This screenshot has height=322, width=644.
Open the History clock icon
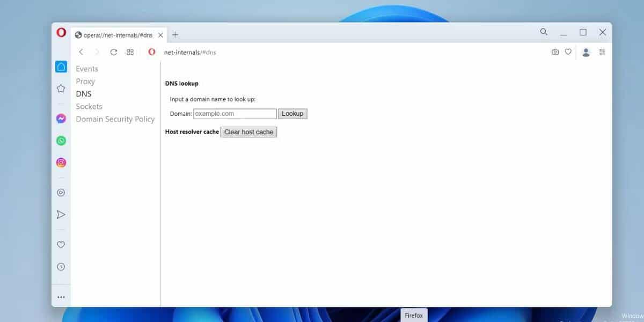tap(61, 267)
